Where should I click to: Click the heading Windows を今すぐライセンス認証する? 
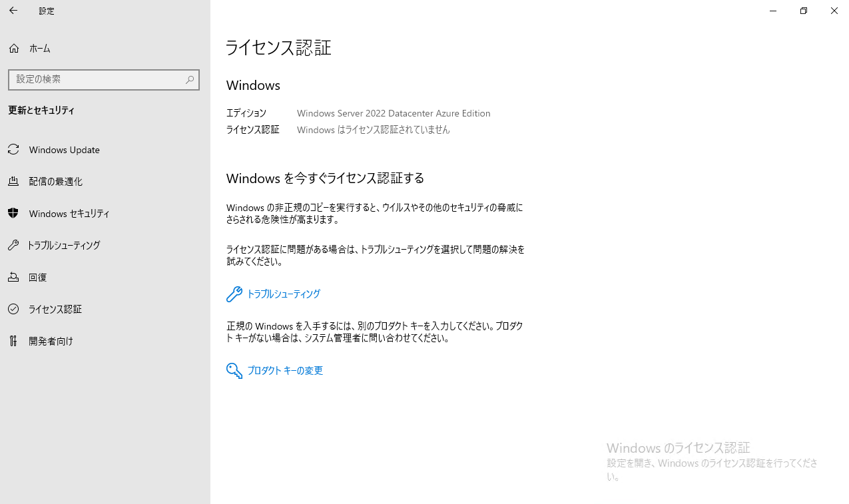click(x=326, y=178)
